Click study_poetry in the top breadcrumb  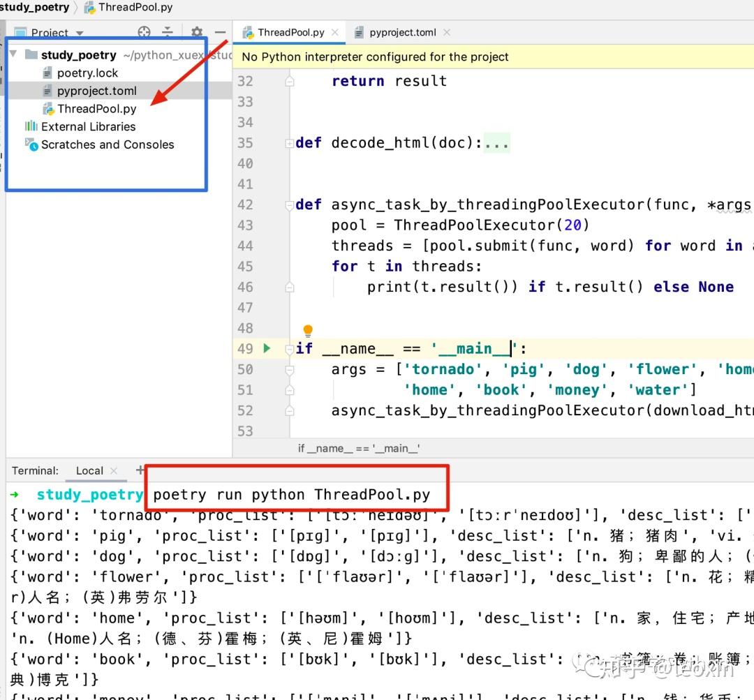34,7
